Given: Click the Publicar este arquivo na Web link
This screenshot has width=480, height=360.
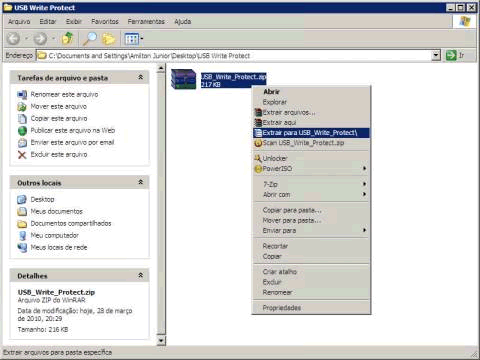Looking at the screenshot, I should (73, 131).
